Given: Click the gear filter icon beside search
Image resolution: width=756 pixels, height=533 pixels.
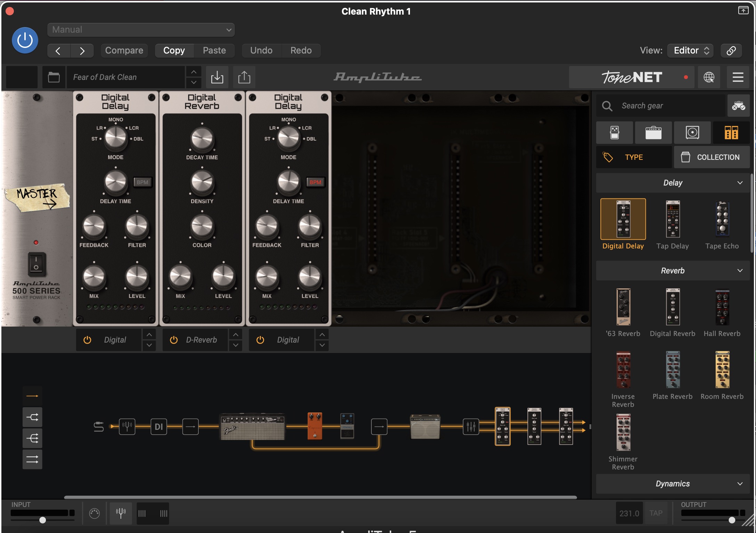Looking at the screenshot, I should 739,106.
